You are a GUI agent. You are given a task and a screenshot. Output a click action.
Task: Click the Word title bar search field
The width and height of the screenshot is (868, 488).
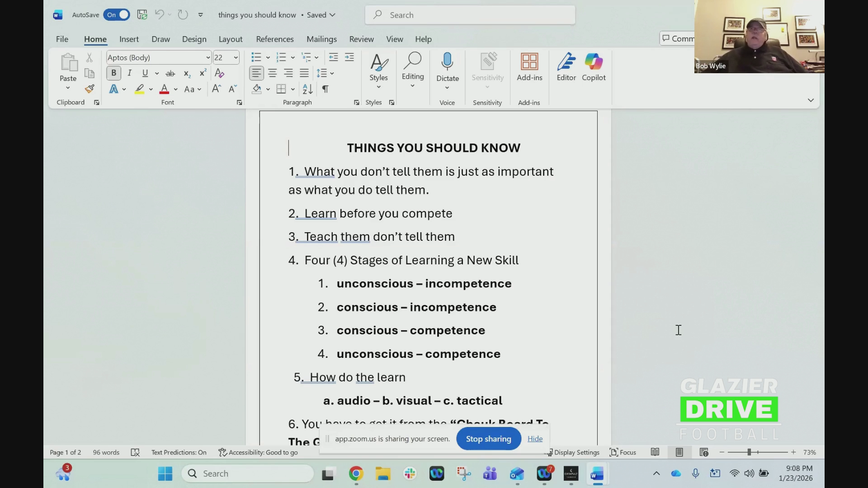pos(470,15)
